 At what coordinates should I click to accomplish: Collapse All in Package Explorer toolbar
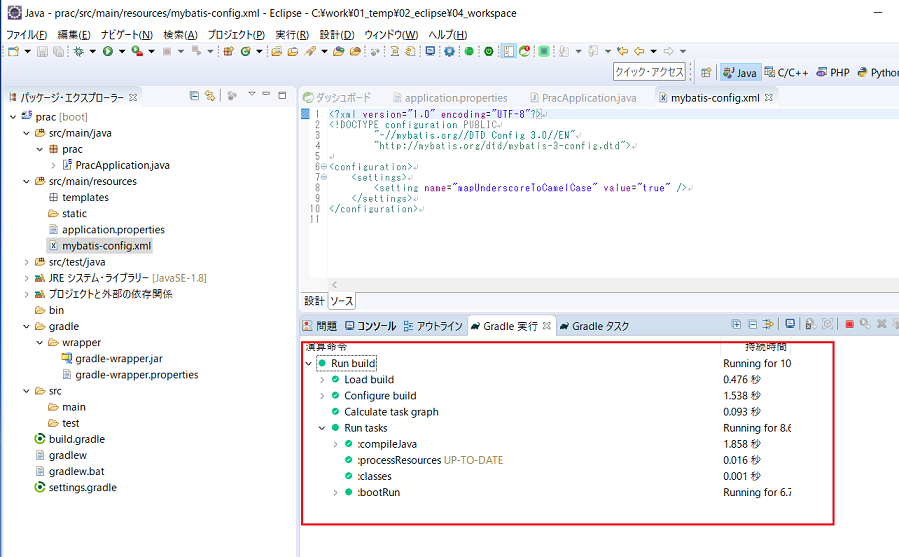pyautogui.click(x=194, y=96)
